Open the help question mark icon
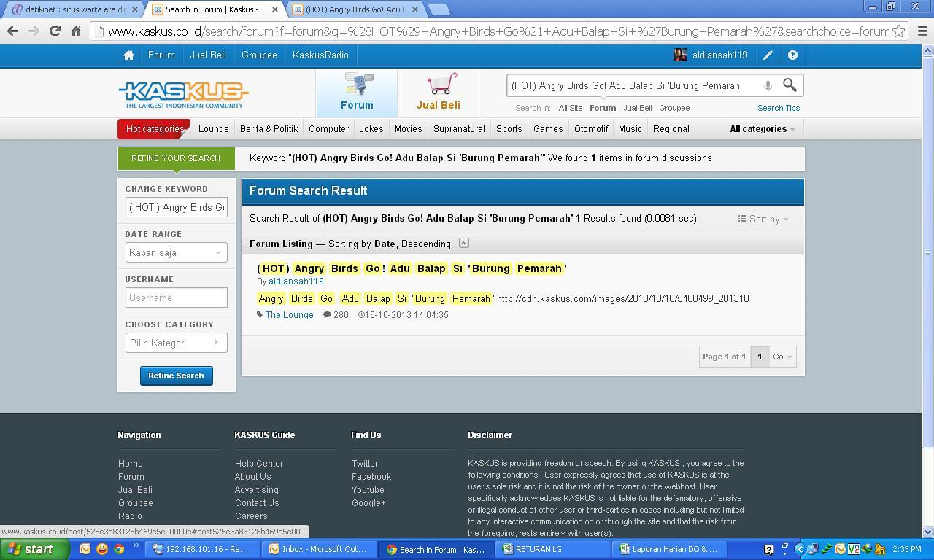 coord(792,55)
